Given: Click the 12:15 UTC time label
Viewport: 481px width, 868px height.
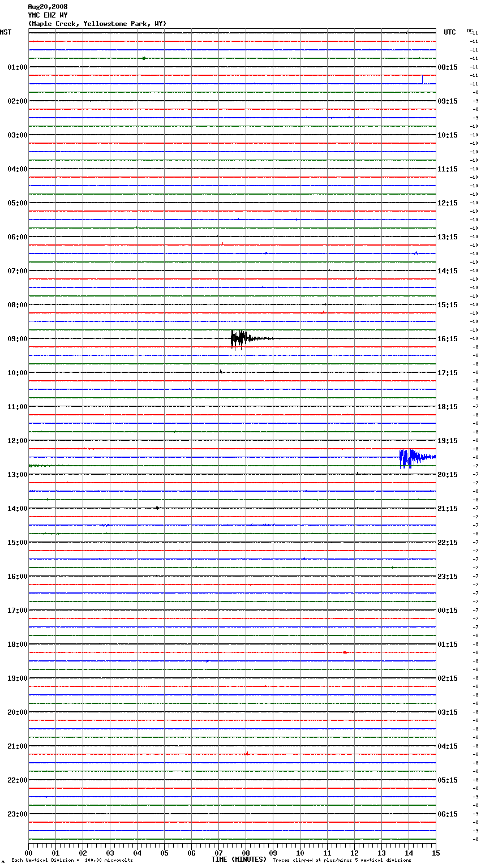Looking at the screenshot, I should pyautogui.click(x=448, y=203).
